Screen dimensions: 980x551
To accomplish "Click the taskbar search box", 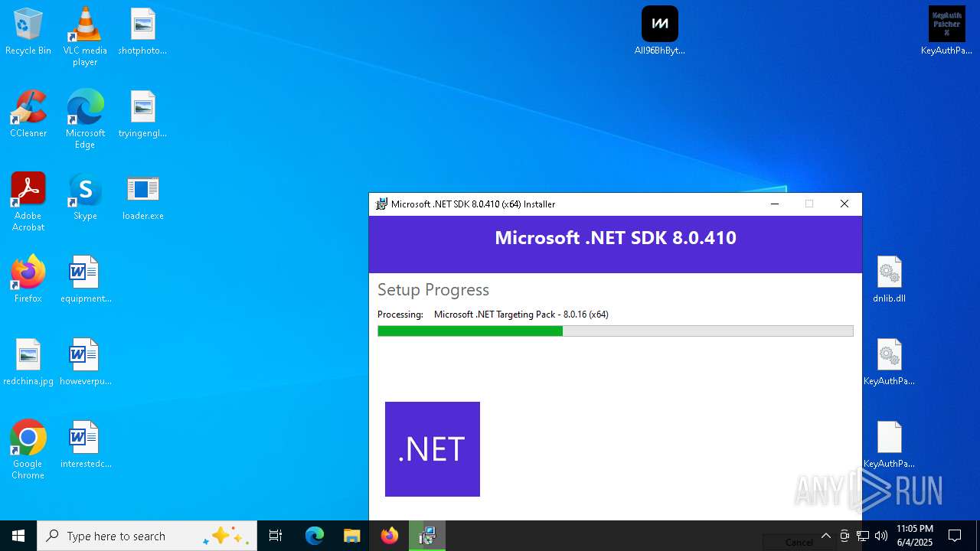I will click(x=147, y=536).
